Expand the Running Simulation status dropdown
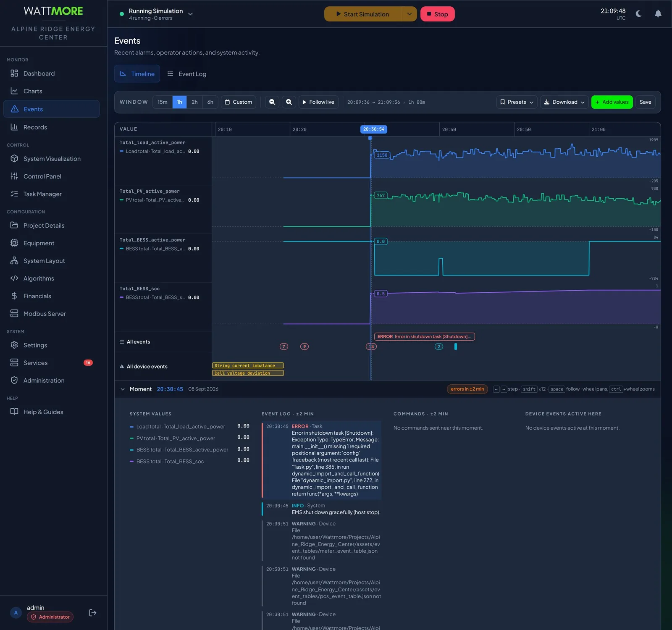 [x=190, y=14]
